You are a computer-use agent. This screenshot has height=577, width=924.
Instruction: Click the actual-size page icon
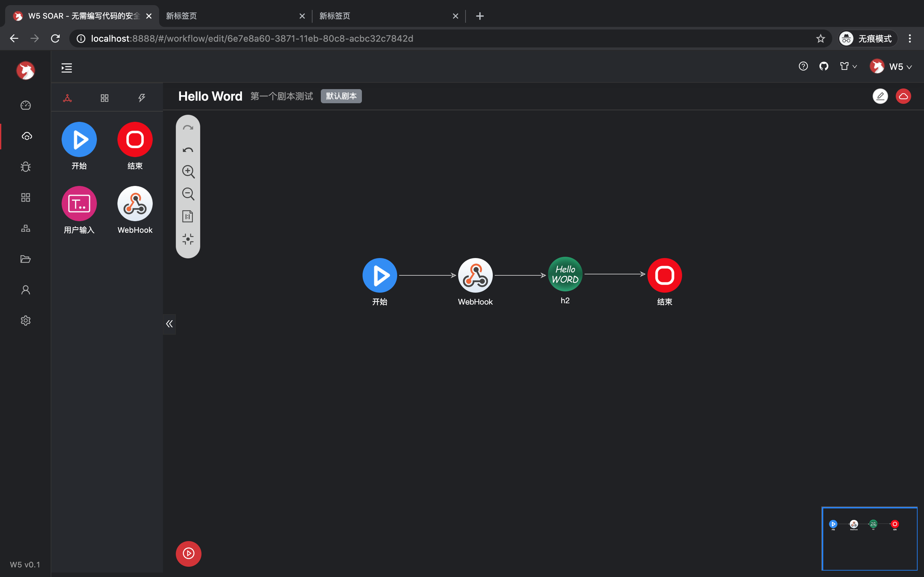pyautogui.click(x=188, y=216)
